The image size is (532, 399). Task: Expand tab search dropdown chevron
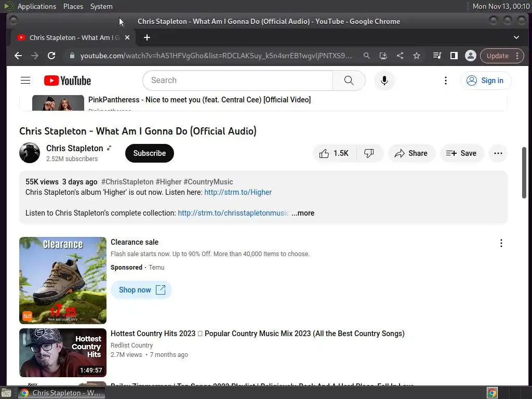coord(516,37)
